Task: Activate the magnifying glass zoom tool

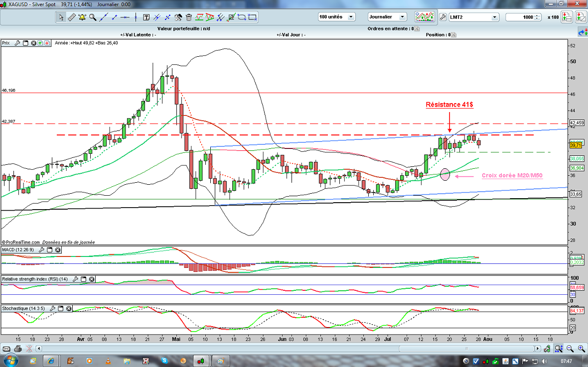Action: pyautogui.click(x=93, y=17)
